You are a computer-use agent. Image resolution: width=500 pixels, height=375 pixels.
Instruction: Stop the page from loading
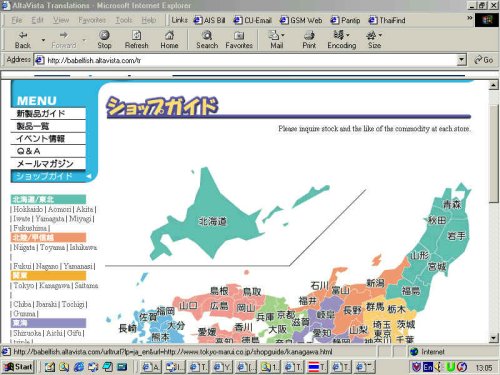point(104,40)
